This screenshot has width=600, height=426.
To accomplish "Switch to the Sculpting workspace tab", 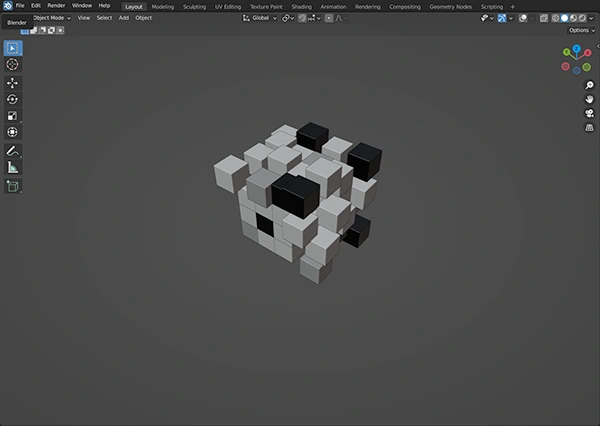I will (194, 7).
